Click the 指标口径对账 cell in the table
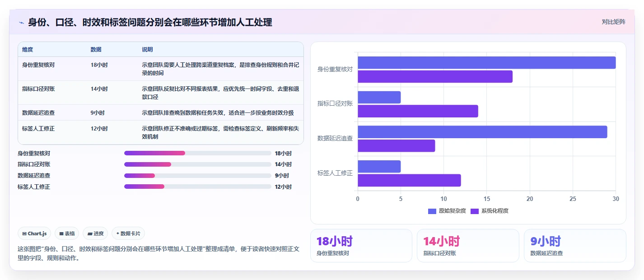 pos(38,89)
